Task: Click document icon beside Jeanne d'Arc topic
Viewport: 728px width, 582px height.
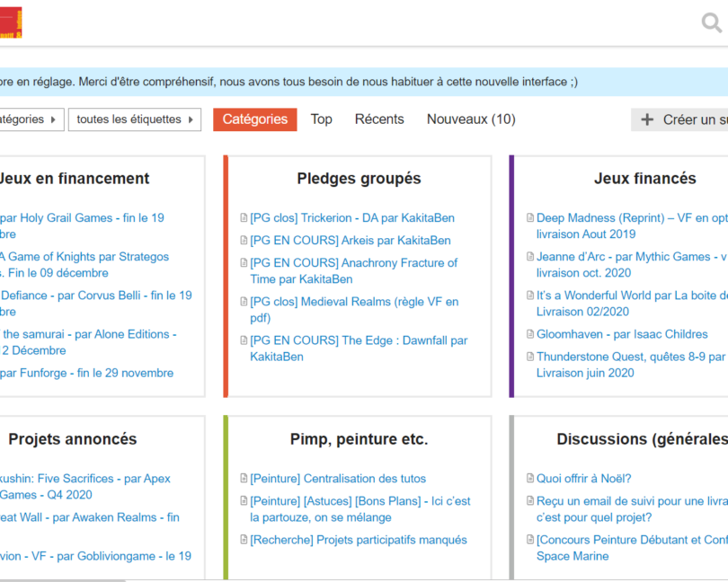Action: [x=530, y=257]
